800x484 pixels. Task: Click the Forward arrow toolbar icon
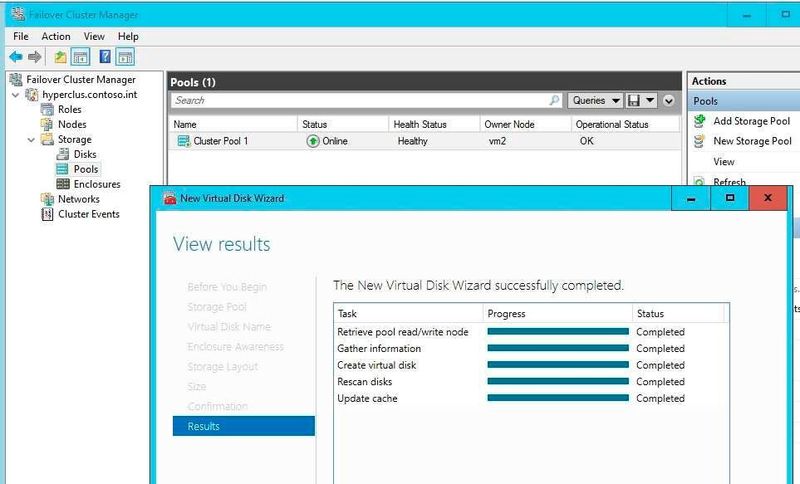click(35, 57)
